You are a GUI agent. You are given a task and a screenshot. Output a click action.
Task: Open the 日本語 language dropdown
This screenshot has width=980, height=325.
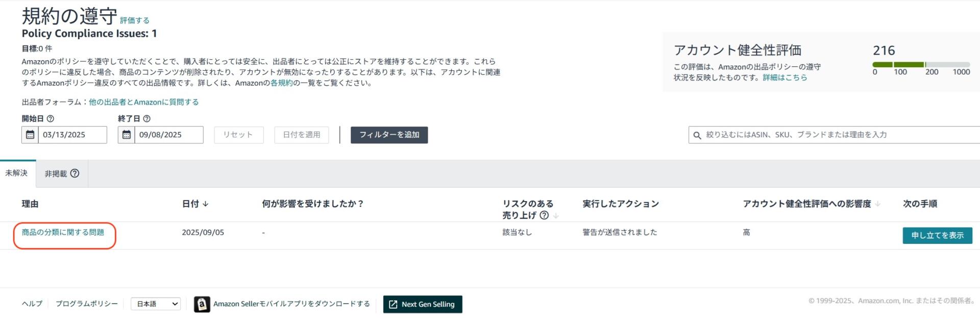click(156, 304)
